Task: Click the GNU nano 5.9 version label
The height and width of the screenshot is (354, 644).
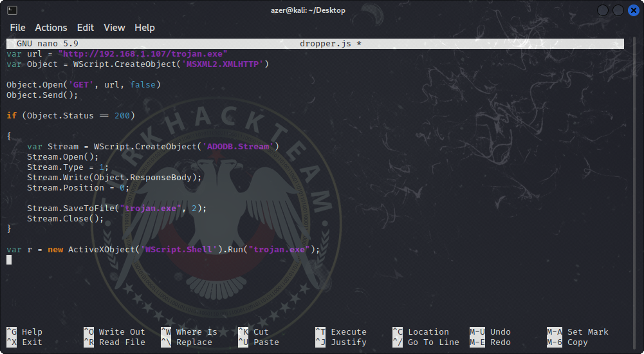Action: [x=47, y=44]
